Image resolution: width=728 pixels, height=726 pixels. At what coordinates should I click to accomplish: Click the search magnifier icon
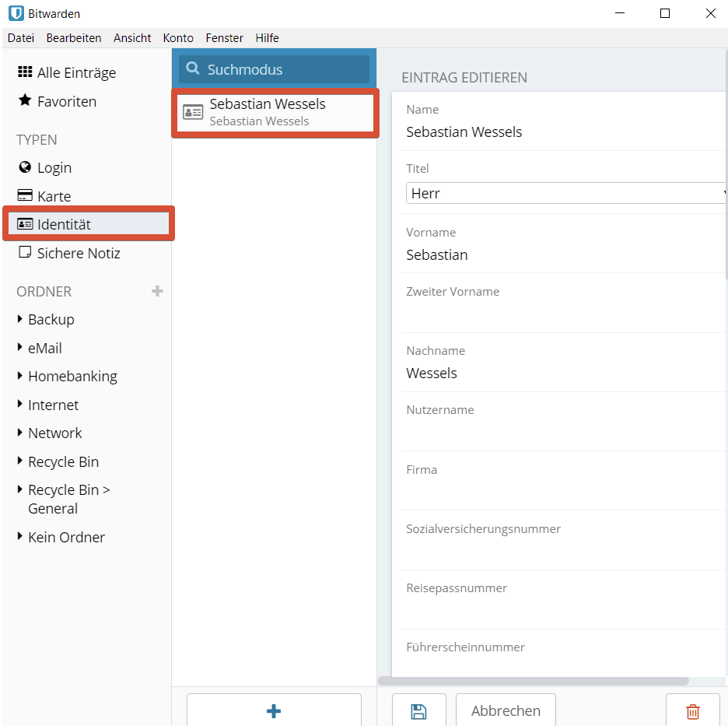pyautogui.click(x=193, y=68)
